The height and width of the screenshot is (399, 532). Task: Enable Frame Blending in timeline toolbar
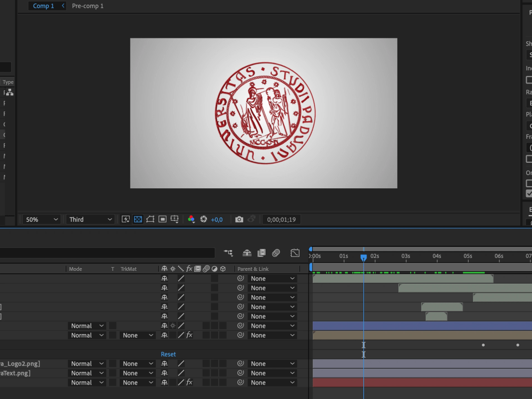[x=262, y=253]
